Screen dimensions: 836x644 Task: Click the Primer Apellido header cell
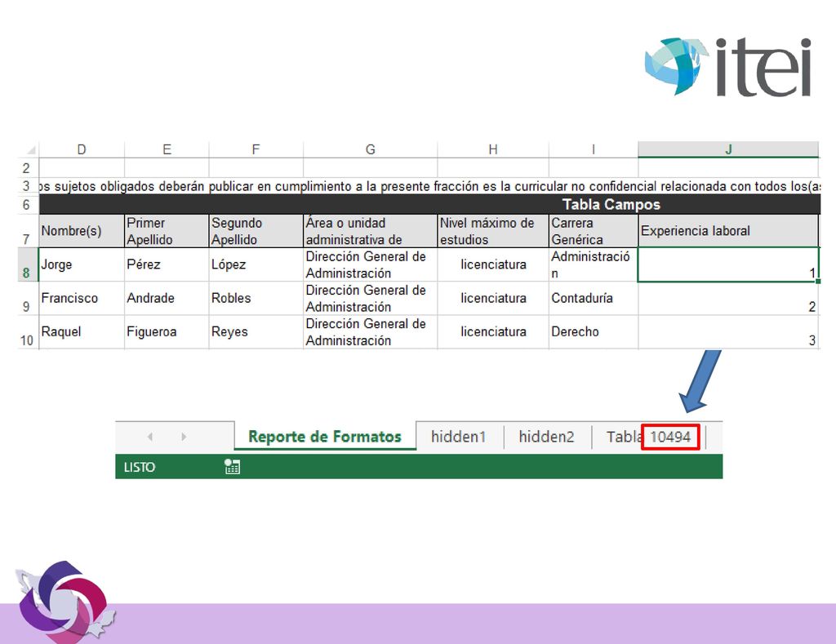pos(167,231)
